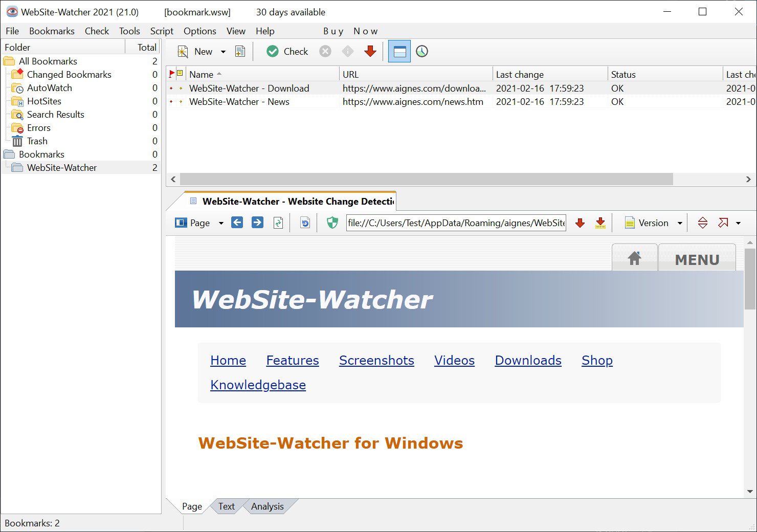Open the Check menu

pyautogui.click(x=97, y=31)
